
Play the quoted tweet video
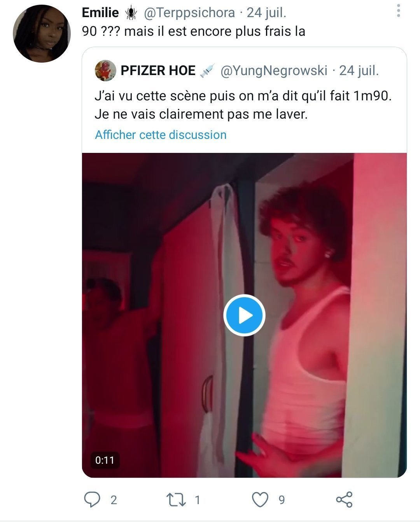click(244, 315)
